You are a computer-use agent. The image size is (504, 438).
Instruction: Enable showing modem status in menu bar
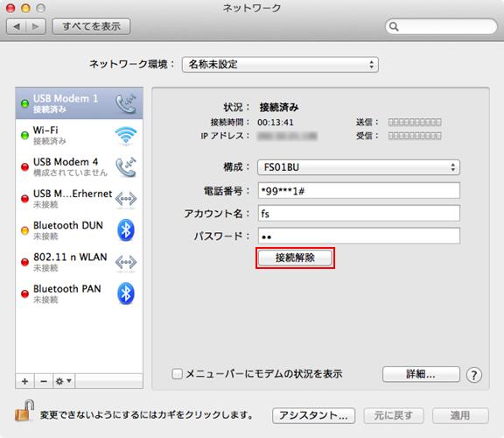pos(177,374)
